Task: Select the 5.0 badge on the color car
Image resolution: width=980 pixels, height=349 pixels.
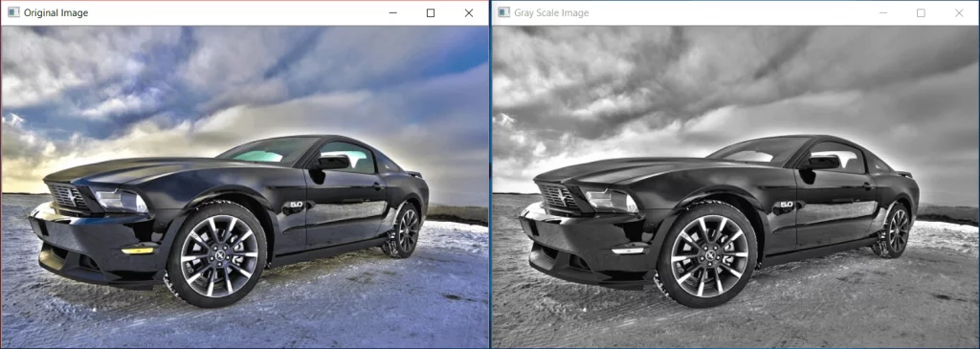Action: 297,205
